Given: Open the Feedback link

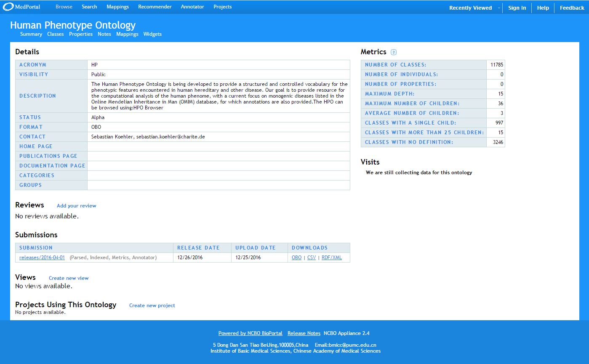Looking at the screenshot, I should (572, 8).
